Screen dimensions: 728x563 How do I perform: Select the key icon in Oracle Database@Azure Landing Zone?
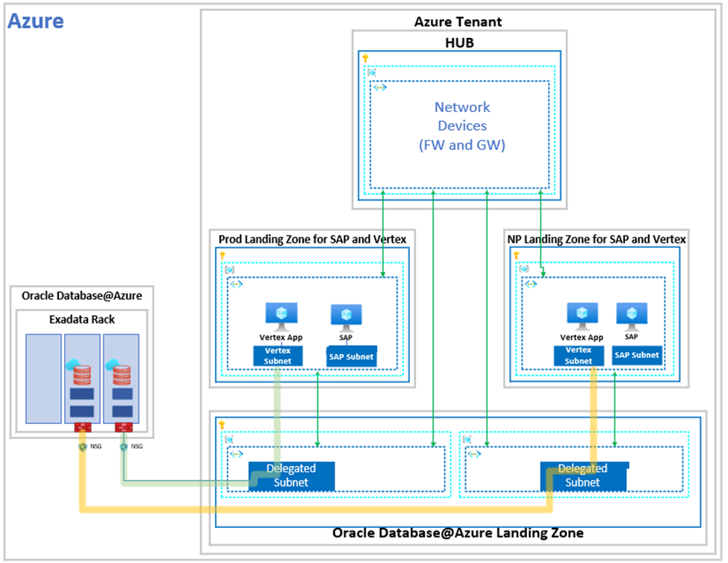click(222, 425)
